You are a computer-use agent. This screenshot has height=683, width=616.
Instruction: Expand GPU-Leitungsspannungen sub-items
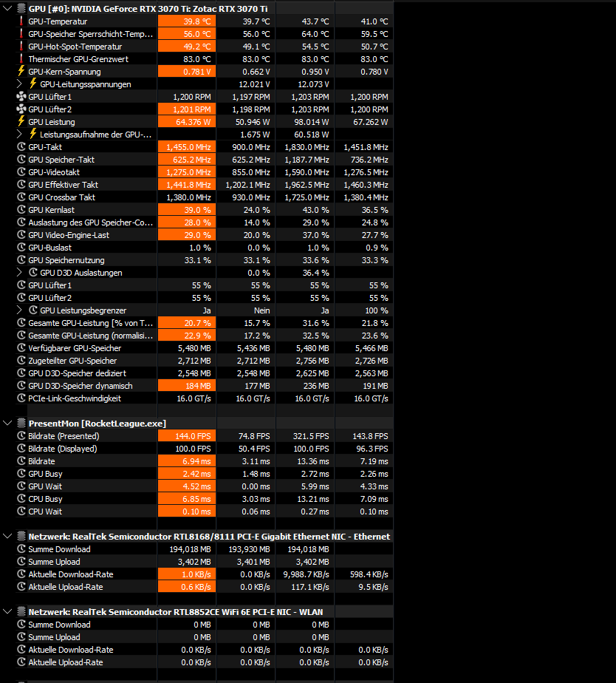[19, 84]
